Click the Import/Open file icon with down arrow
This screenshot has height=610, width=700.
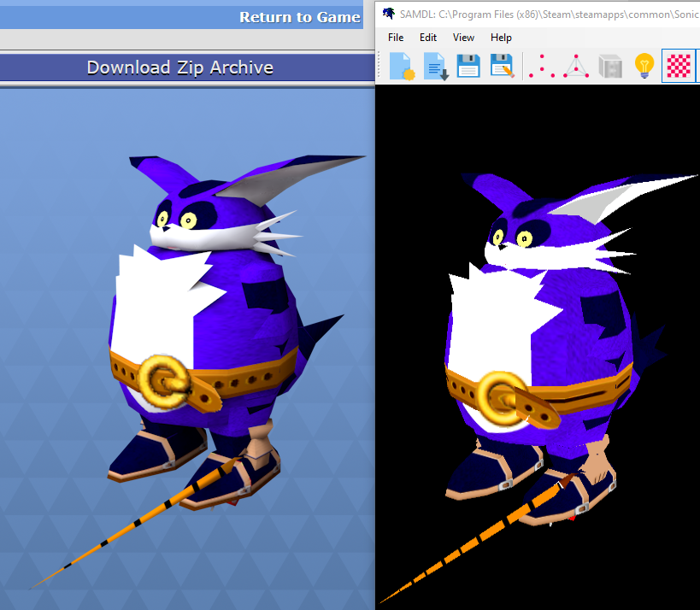(x=436, y=67)
